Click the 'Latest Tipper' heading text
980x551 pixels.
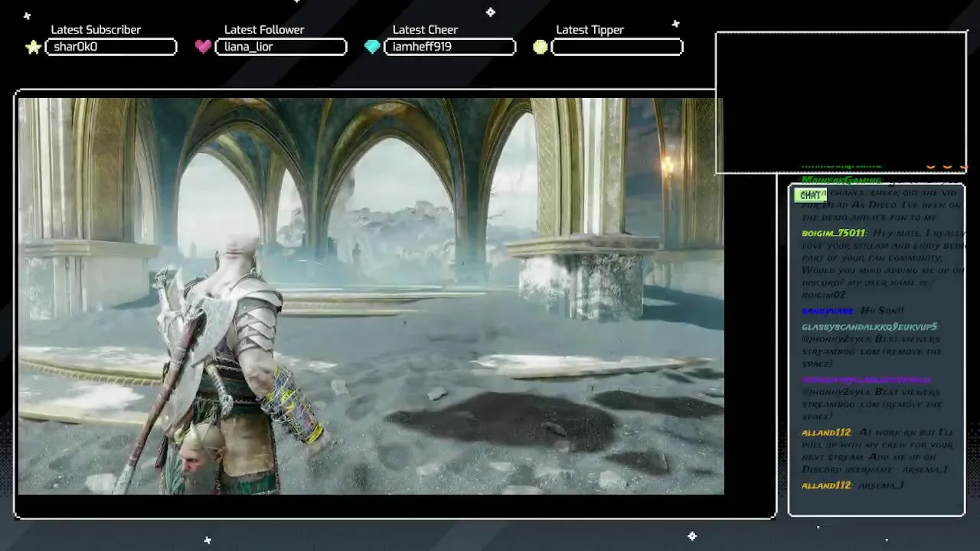[x=590, y=30]
